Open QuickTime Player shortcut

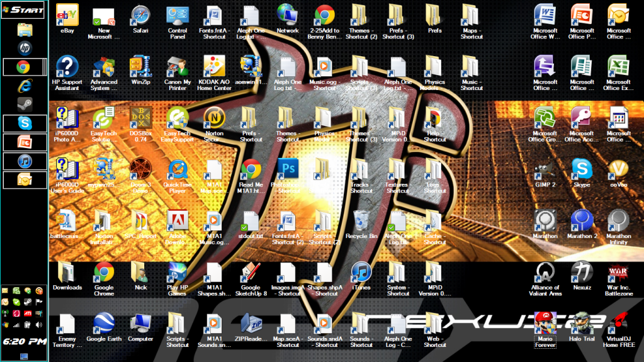pyautogui.click(x=178, y=176)
